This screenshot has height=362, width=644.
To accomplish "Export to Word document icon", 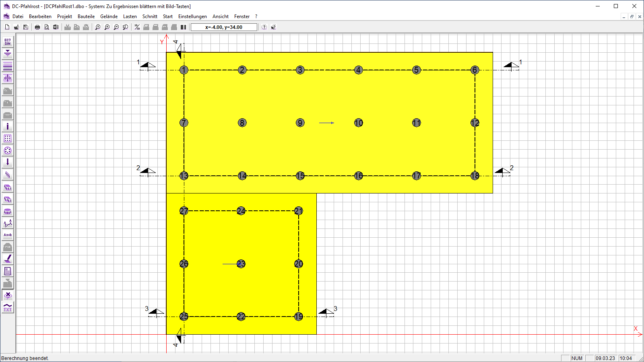I will [x=56, y=27].
